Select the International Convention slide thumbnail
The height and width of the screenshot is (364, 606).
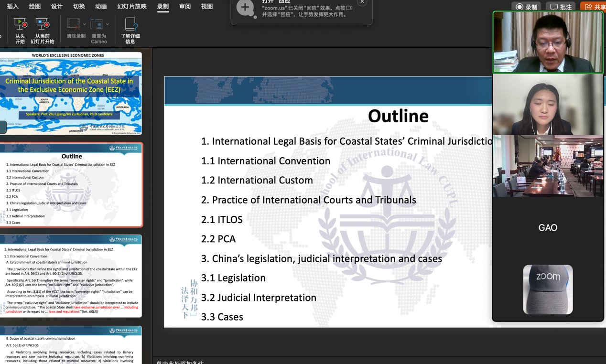coord(71,276)
